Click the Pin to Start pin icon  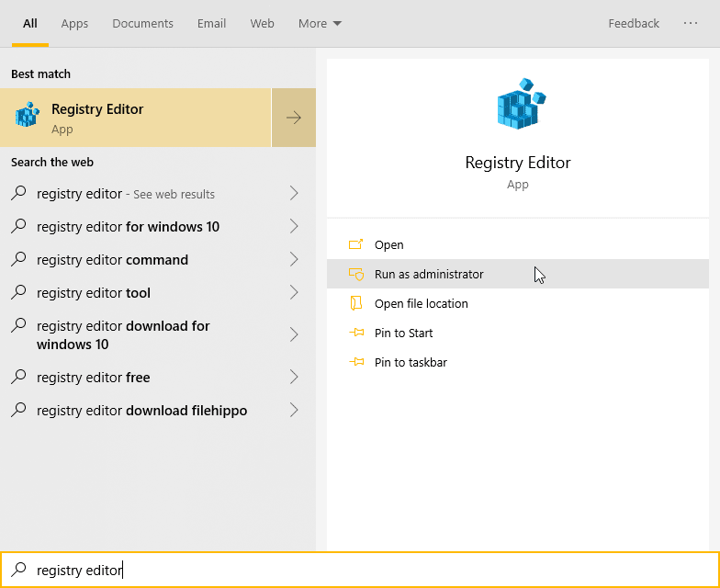point(356,333)
